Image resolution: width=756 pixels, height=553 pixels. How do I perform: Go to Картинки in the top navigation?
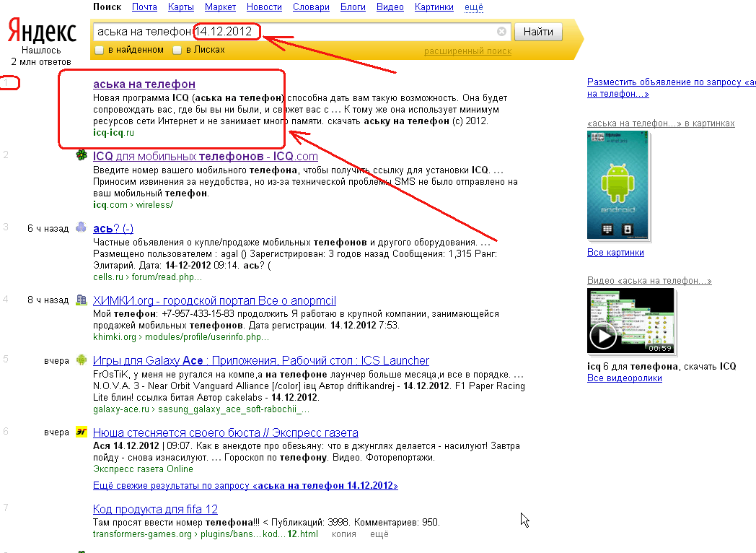coord(434,6)
